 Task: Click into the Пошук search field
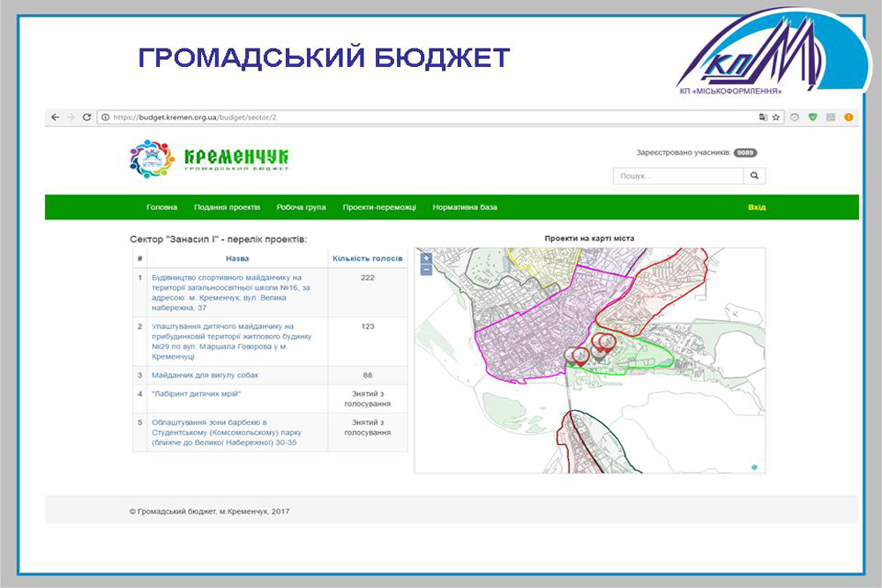[678, 176]
